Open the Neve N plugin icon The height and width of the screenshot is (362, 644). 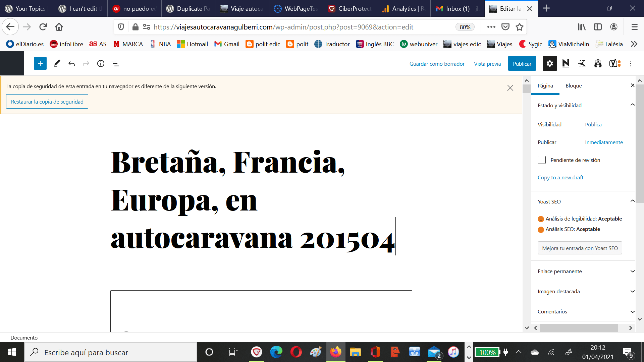pyautogui.click(x=566, y=63)
